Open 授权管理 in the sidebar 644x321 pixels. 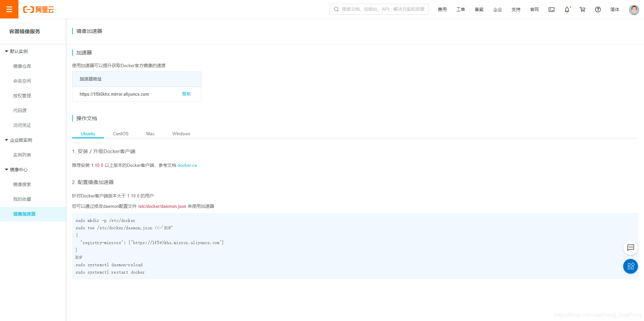[22, 96]
